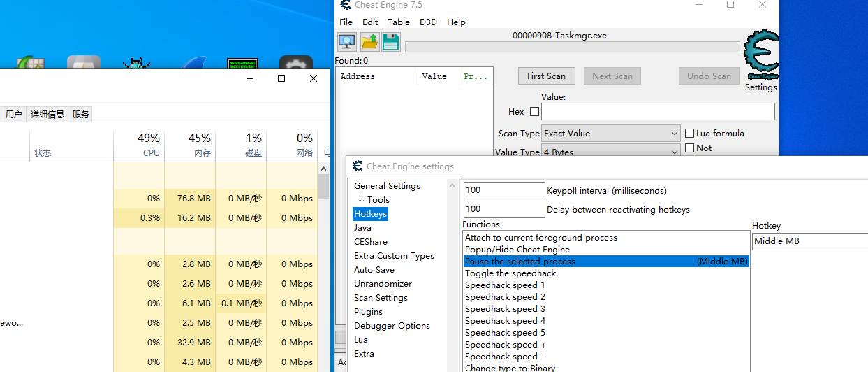The image size is (868, 372).
Task: Open the Help menu
Action: click(x=456, y=22)
